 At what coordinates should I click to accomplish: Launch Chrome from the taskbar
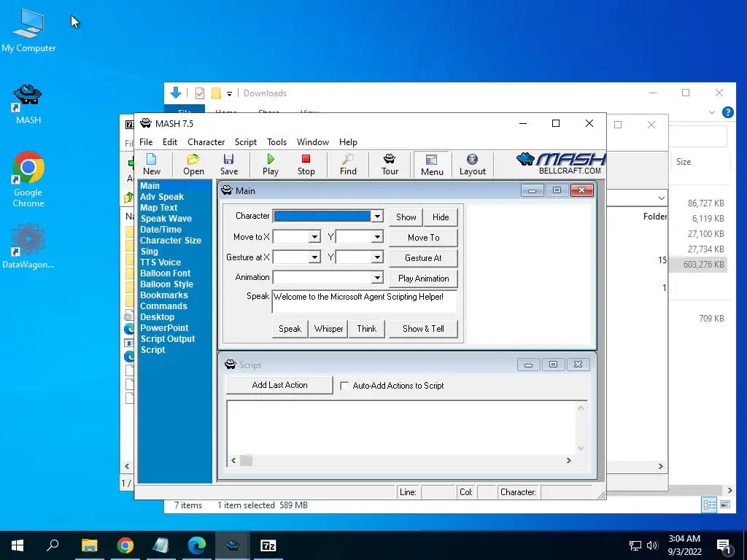coord(125,545)
